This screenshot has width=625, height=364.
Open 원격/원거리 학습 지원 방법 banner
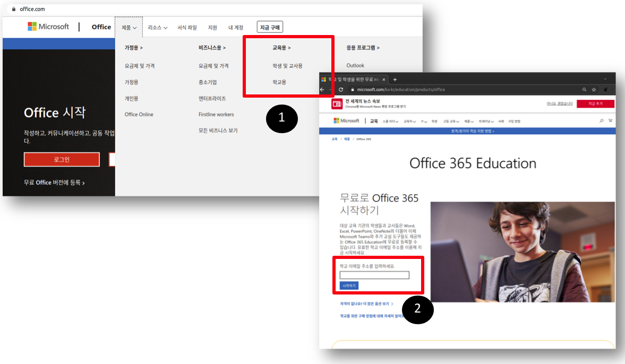click(x=473, y=131)
